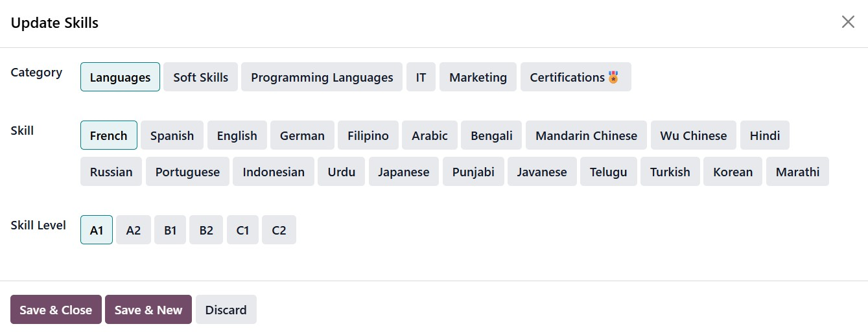This screenshot has height=335, width=868.
Task: Select Mandarin Chinese skill
Action: pyautogui.click(x=586, y=135)
